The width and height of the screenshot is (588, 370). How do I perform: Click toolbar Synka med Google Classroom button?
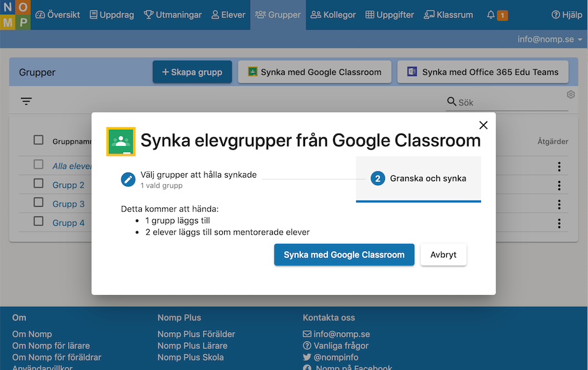pyautogui.click(x=314, y=72)
